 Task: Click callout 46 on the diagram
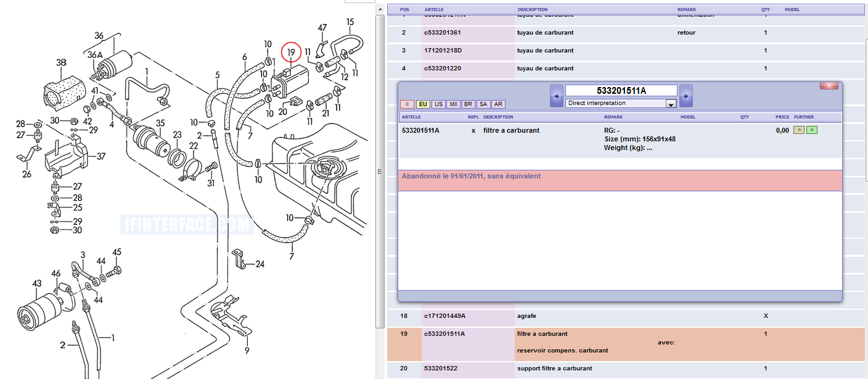coord(56,273)
